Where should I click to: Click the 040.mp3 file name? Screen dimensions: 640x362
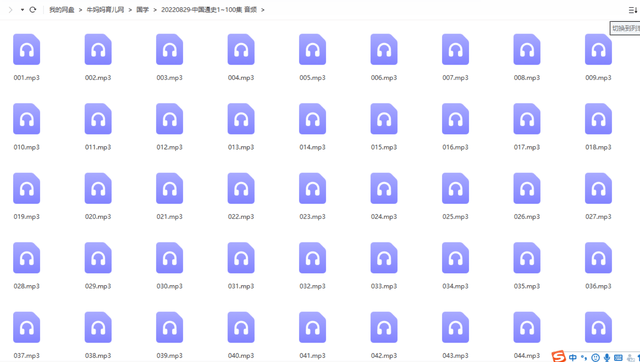[x=241, y=355]
